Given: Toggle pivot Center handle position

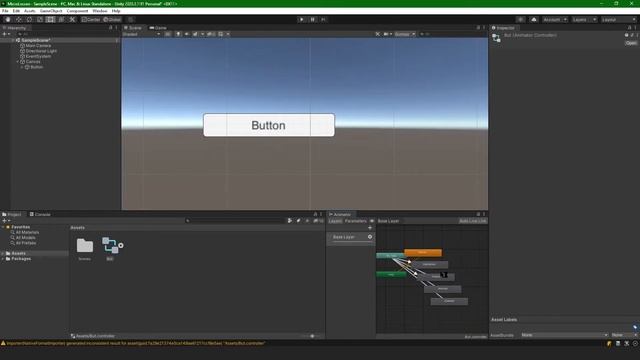Looking at the screenshot, I should click(x=91, y=20).
